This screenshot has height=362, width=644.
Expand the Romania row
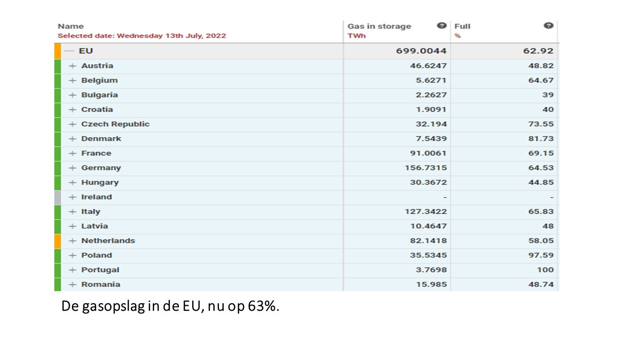point(72,285)
